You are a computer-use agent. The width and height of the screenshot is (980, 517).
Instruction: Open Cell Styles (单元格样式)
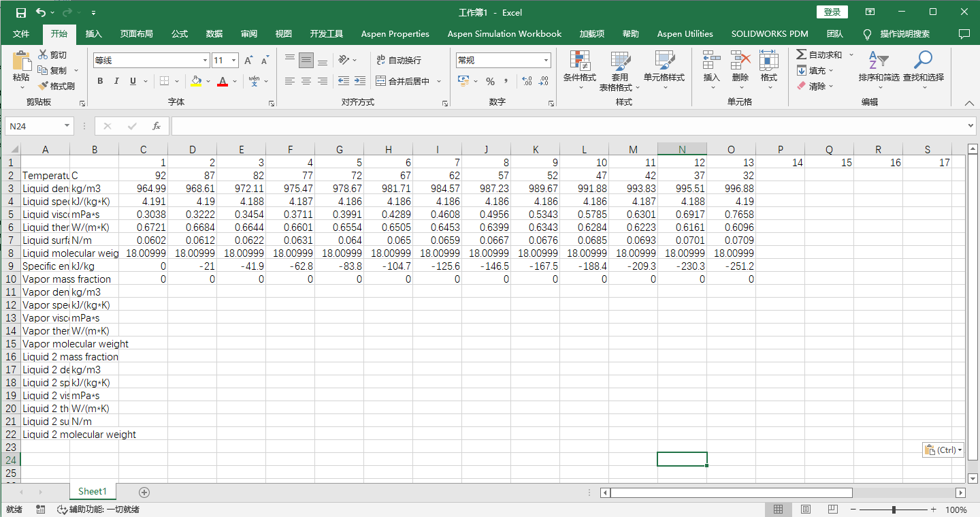[664, 70]
